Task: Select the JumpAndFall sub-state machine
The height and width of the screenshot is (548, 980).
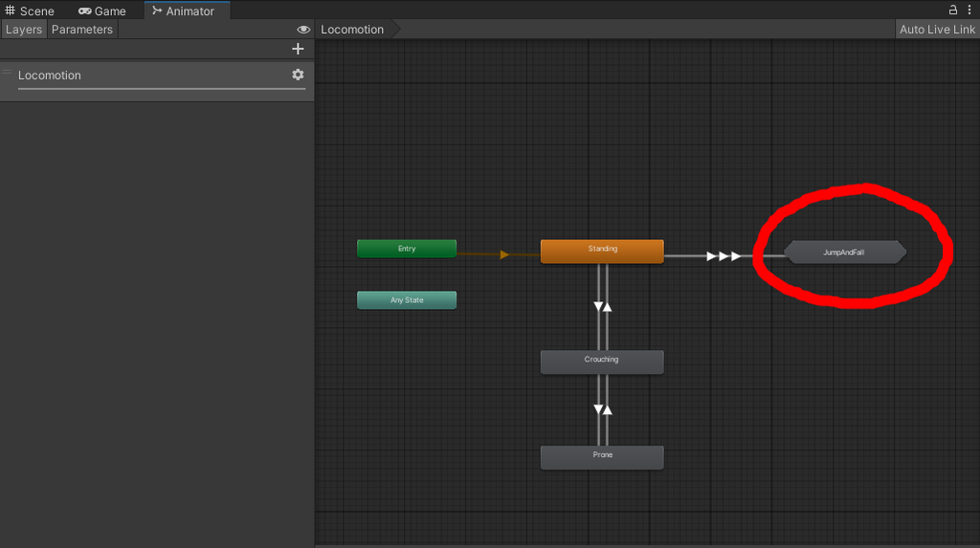Action: coord(844,252)
